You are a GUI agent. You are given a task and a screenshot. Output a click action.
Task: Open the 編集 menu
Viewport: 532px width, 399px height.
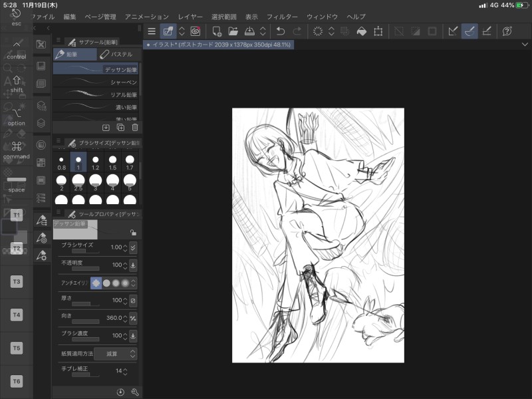tap(70, 17)
